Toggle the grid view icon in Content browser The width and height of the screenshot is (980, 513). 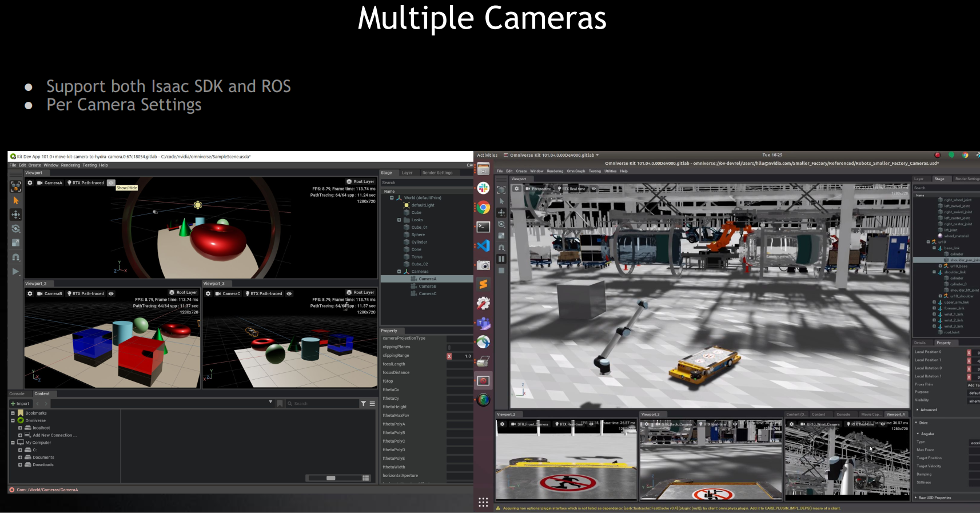click(366, 478)
